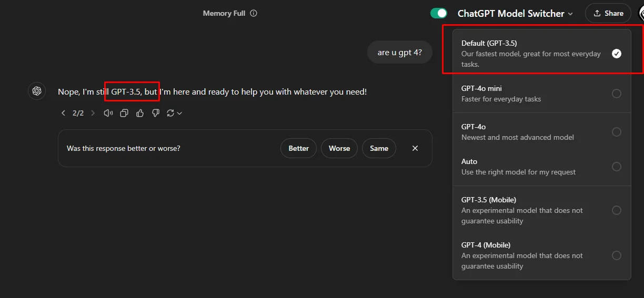The height and width of the screenshot is (298, 644).
Task: Select the Default (GPT-3.5) radio button
Action: 617,54
